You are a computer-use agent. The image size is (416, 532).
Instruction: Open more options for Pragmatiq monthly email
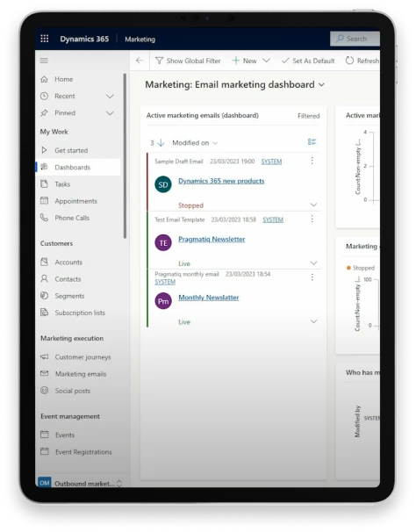(312, 277)
